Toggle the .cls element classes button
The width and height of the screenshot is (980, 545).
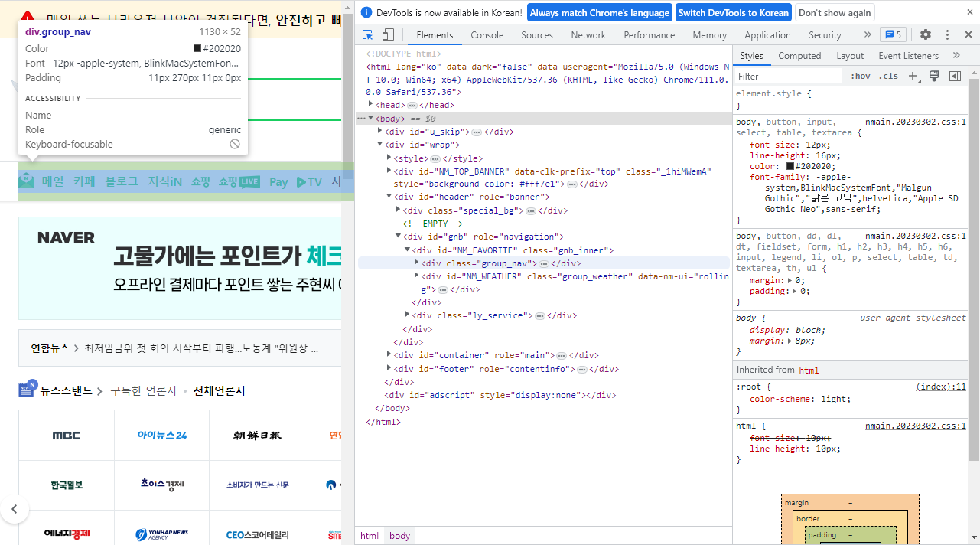(888, 76)
